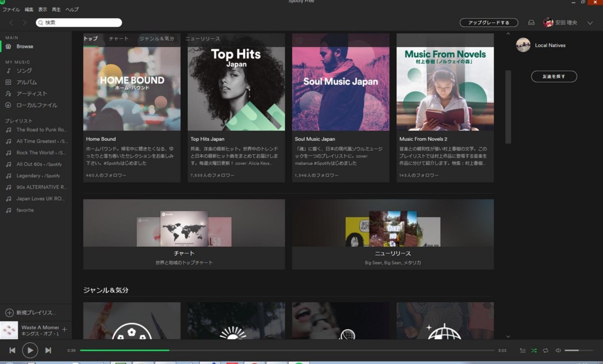This screenshot has width=603, height=364.
Task: Open the 編集 menu
Action: (29, 9)
